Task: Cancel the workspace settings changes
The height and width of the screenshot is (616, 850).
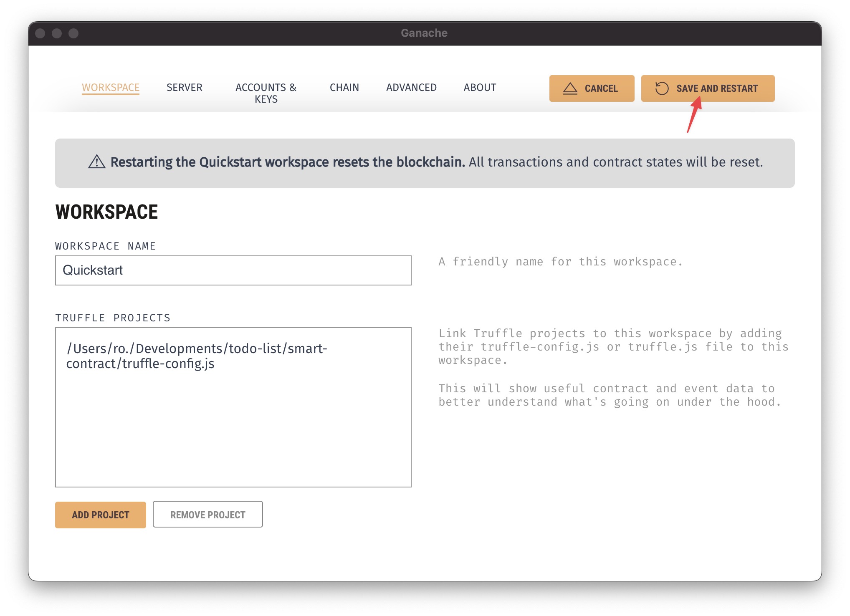Action: 592,88
